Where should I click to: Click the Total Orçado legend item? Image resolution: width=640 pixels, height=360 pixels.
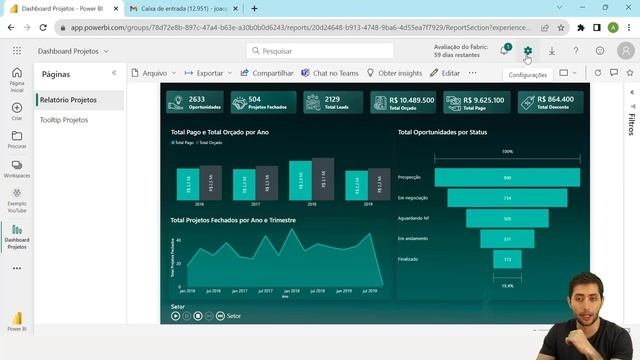(209, 142)
